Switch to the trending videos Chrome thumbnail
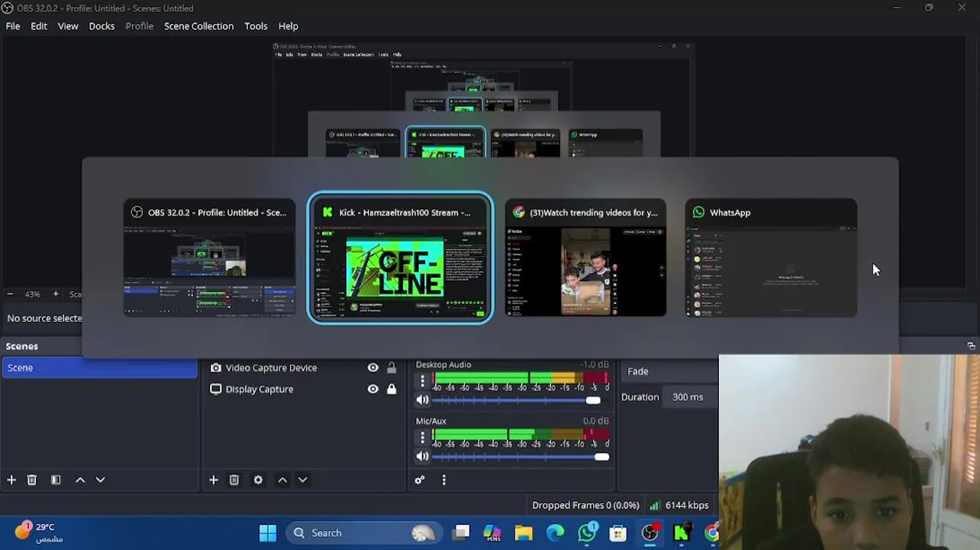The height and width of the screenshot is (550, 980). pos(585,258)
